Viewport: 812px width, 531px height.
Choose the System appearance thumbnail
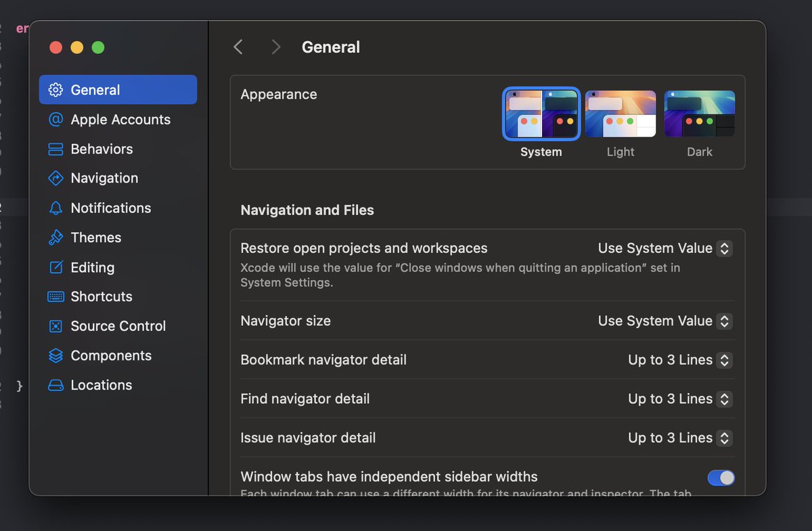point(541,114)
